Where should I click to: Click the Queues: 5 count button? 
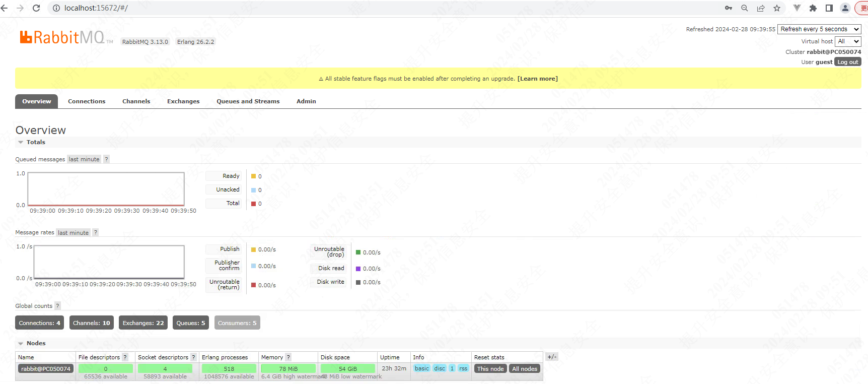pyautogui.click(x=191, y=323)
